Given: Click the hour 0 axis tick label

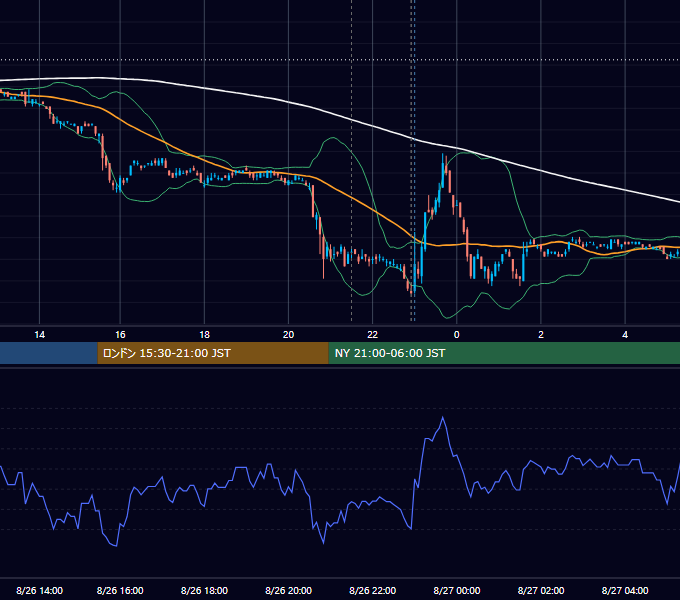Looking at the screenshot, I should click(457, 335).
